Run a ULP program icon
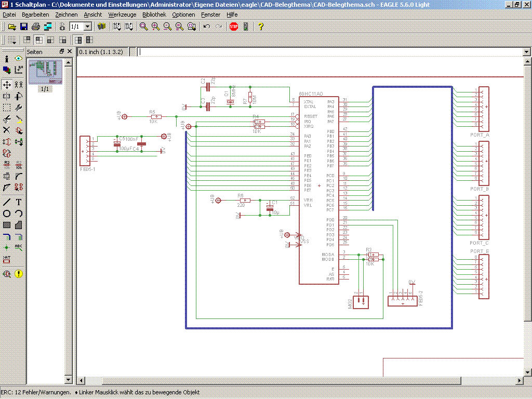Image resolution: width=532 pixels, height=399 pixels. pos(129,26)
